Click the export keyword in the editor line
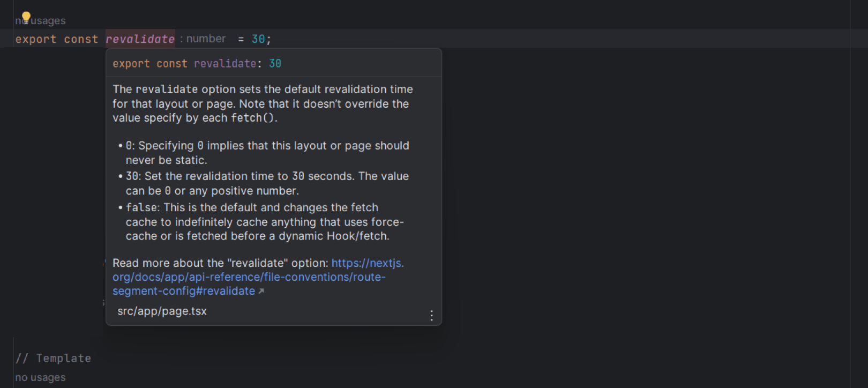868x388 pixels. point(35,39)
